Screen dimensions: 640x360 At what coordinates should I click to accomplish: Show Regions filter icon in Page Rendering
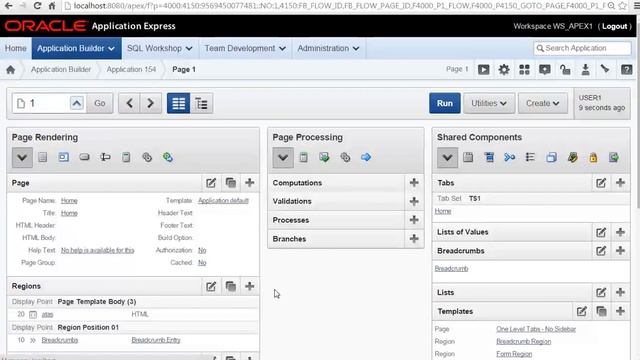tap(63, 158)
